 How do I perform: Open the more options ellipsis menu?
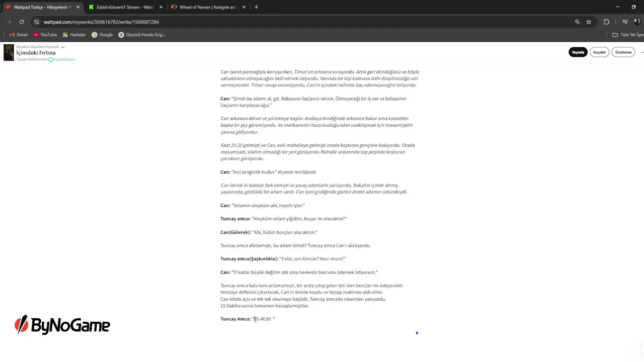pyautogui.click(x=641, y=52)
